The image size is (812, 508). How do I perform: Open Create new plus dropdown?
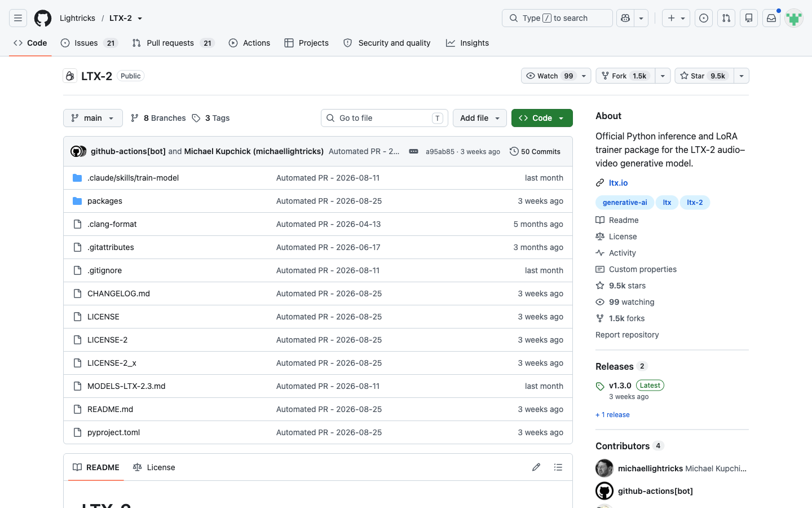pyautogui.click(x=676, y=18)
